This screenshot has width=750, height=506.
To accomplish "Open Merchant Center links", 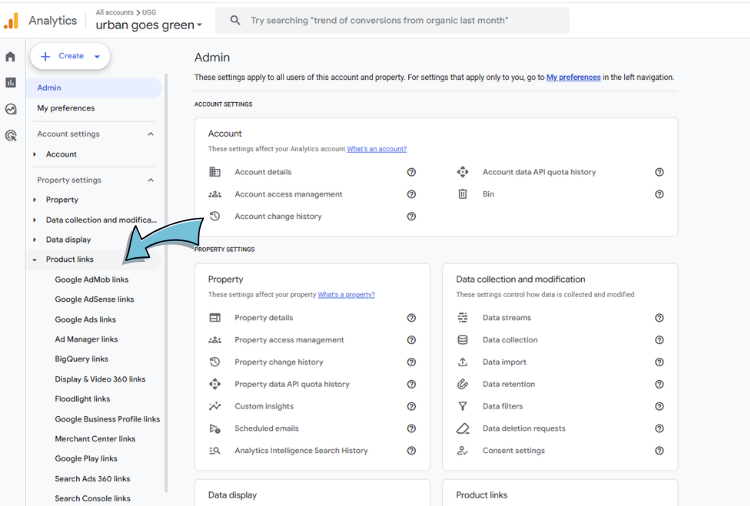I will tap(95, 439).
